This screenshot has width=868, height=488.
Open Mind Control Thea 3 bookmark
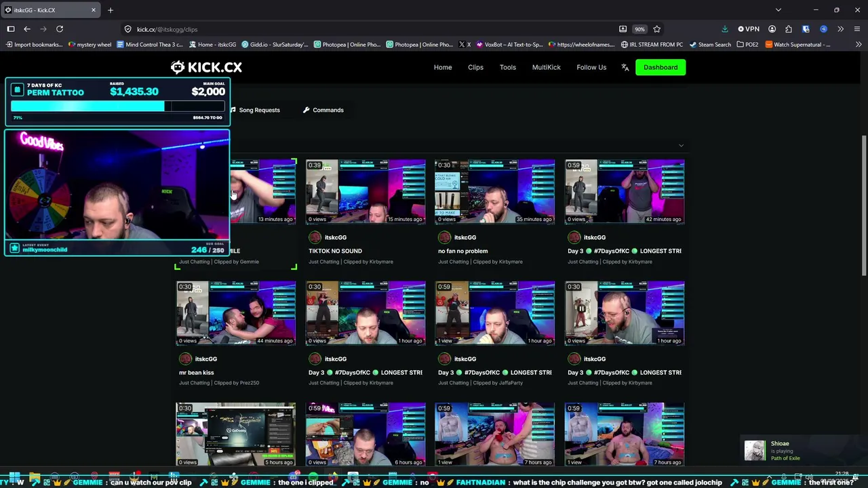[x=150, y=45]
